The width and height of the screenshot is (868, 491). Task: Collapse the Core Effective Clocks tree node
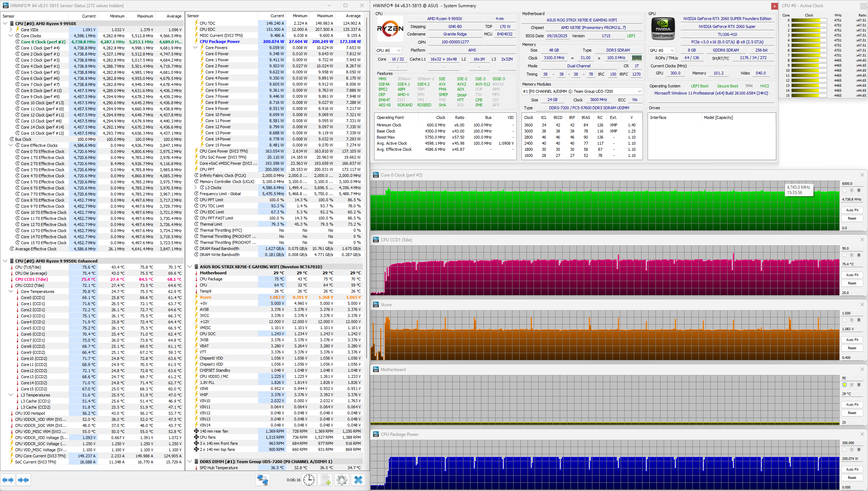click(x=11, y=145)
